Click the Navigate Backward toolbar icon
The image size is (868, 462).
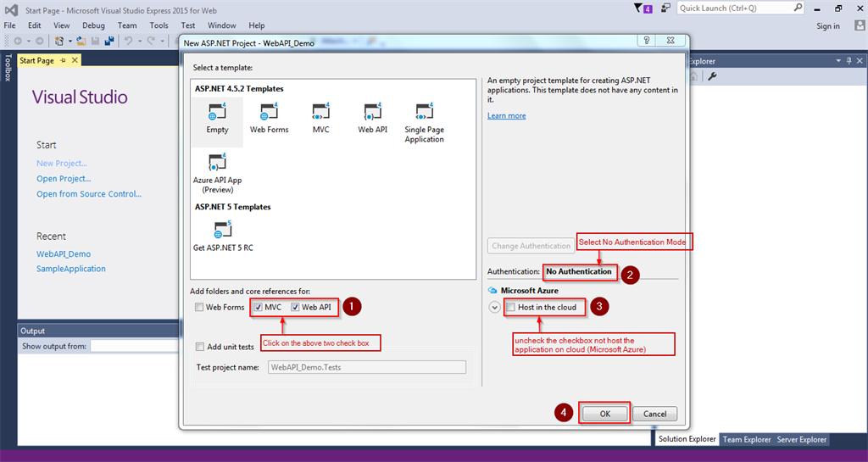[18, 41]
